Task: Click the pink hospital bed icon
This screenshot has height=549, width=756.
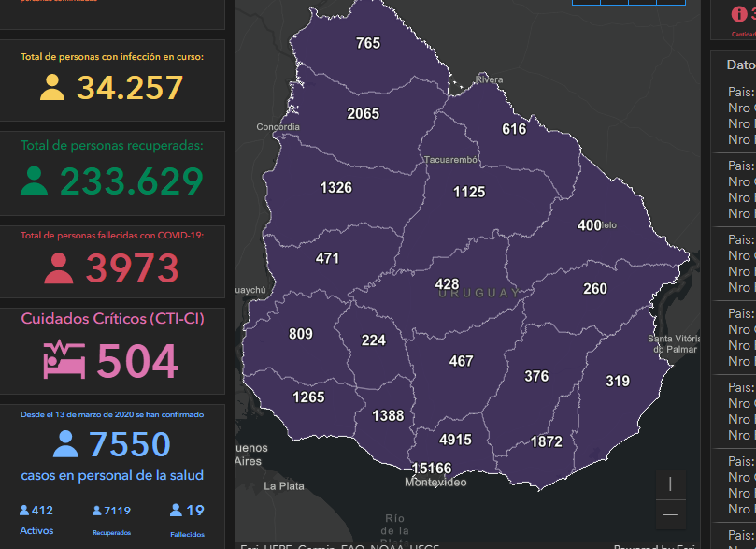Action: [x=64, y=360]
